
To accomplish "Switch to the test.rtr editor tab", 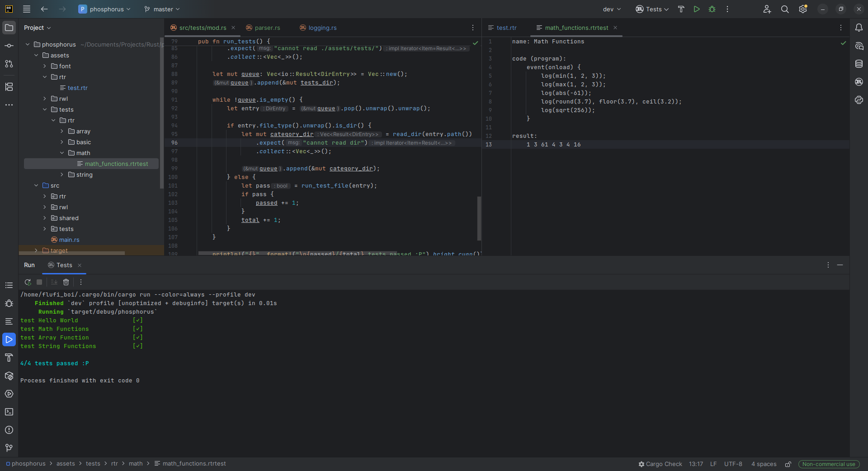I will (x=502, y=28).
